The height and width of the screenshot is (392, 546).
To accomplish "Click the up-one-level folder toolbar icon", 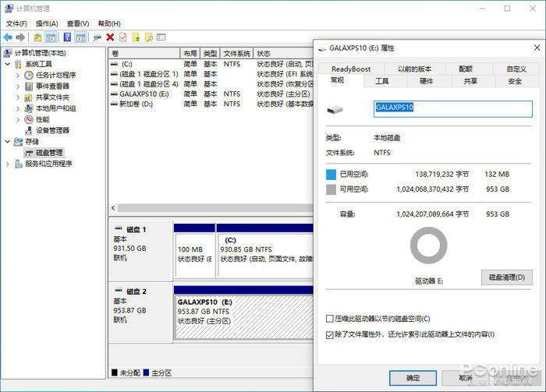I will click(37, 37).
